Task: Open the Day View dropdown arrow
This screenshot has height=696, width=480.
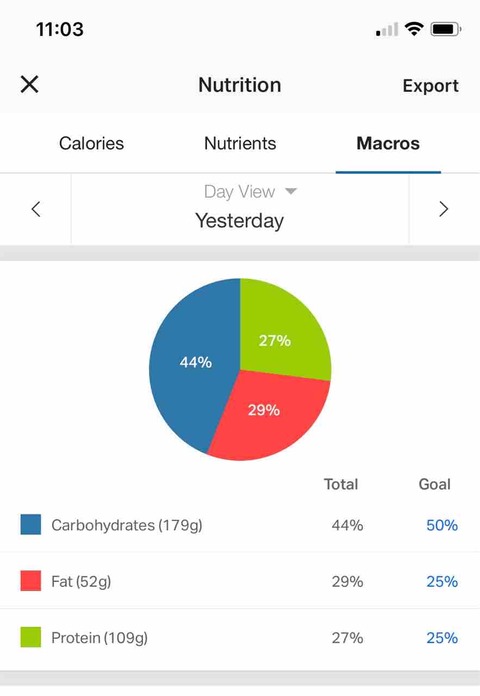Action: coord(291,191)
